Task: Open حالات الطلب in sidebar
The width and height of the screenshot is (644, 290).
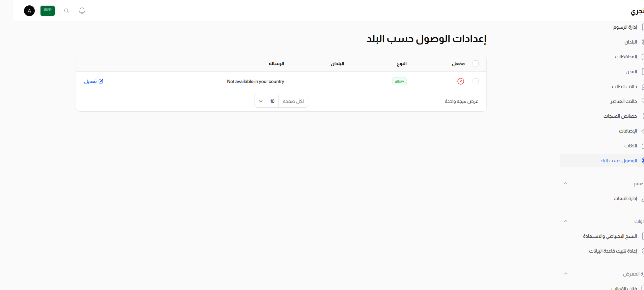Action: (624, 86)
